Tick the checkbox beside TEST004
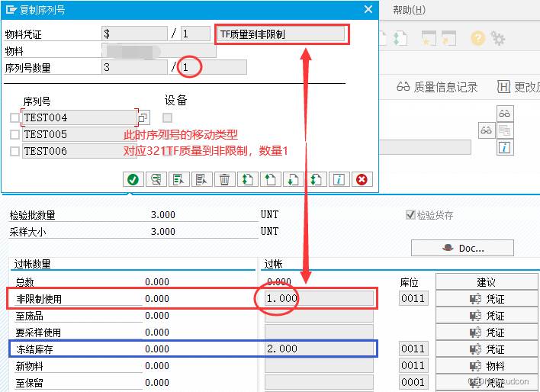540x392 pixels. coord(14,117)
